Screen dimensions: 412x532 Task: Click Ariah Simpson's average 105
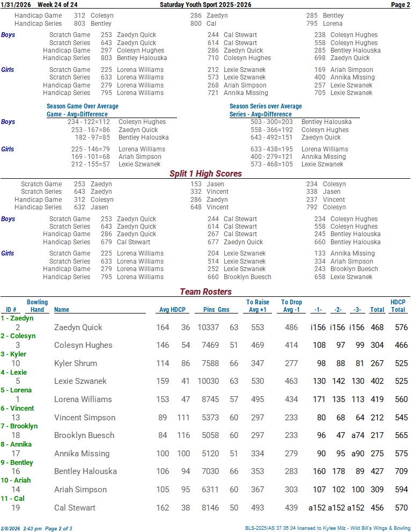point(163,490)
